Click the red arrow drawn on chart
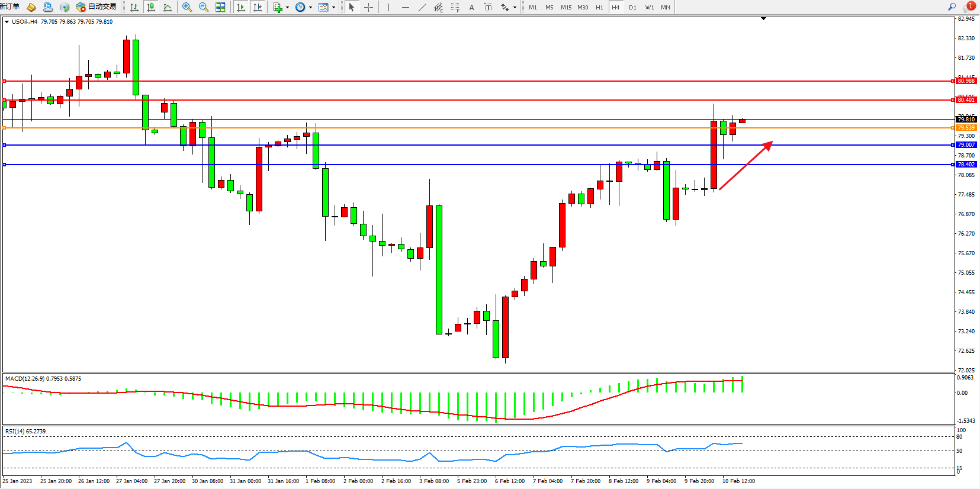 tap(746, 166)
